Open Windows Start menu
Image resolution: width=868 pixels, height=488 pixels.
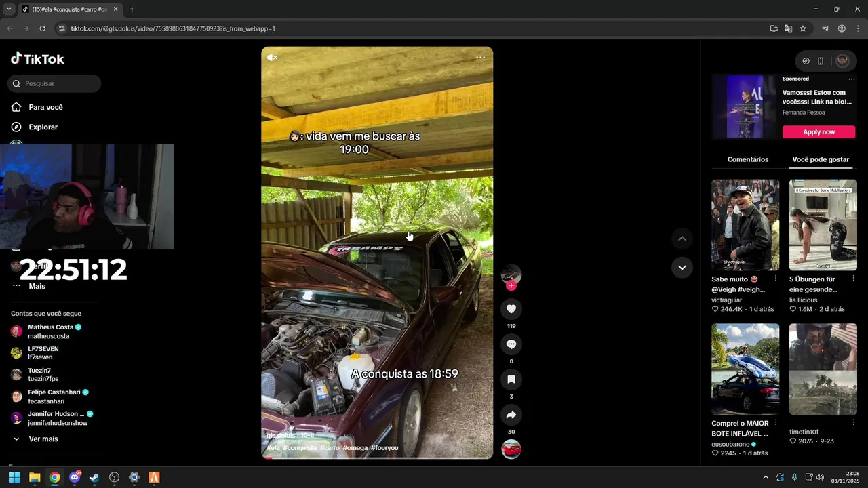(x=14, y=477)
